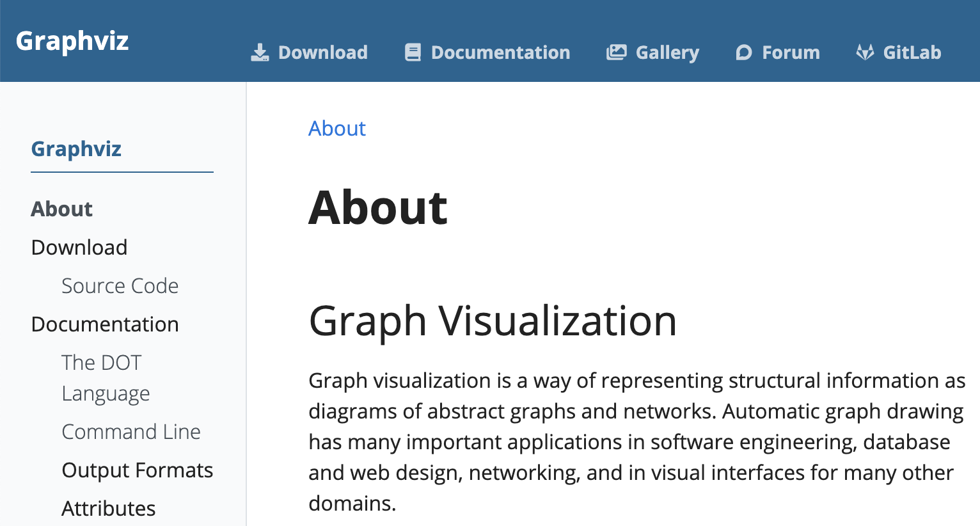Click the Graphviz sidebar heading
This screenshot has width=980, height=526.
tap(76, 148)
